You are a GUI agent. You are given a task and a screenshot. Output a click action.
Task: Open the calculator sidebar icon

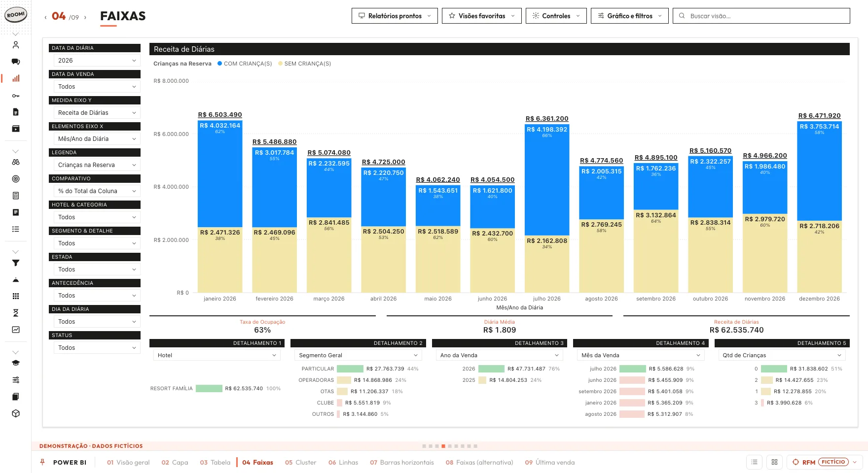16,196
